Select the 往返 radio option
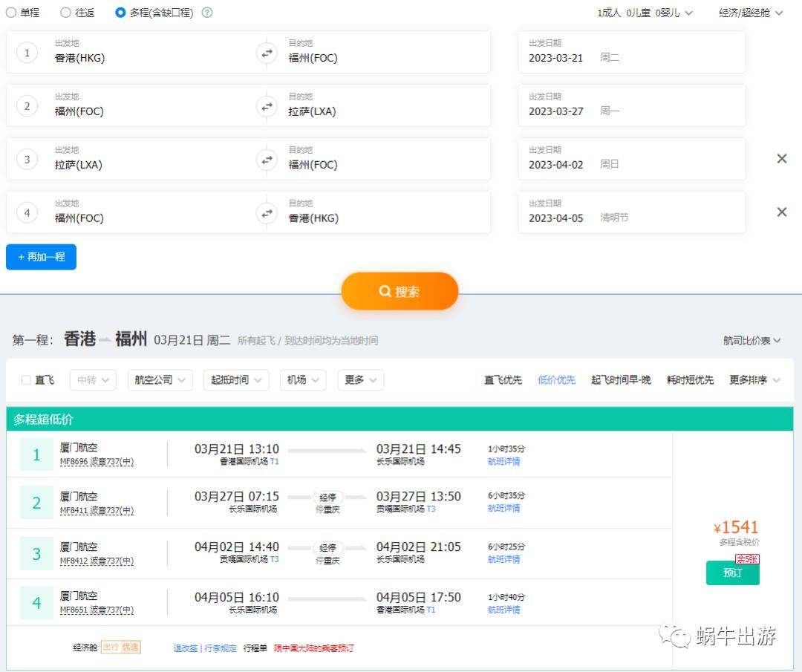The height and width of the screenshot is (672, 802). click(66, 13)
